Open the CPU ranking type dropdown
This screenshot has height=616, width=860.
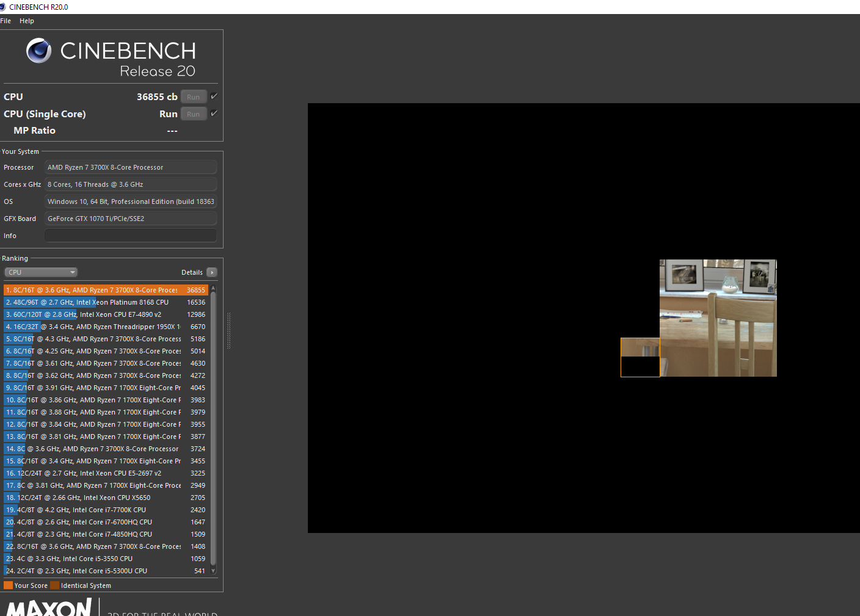(x=41, y=272)
